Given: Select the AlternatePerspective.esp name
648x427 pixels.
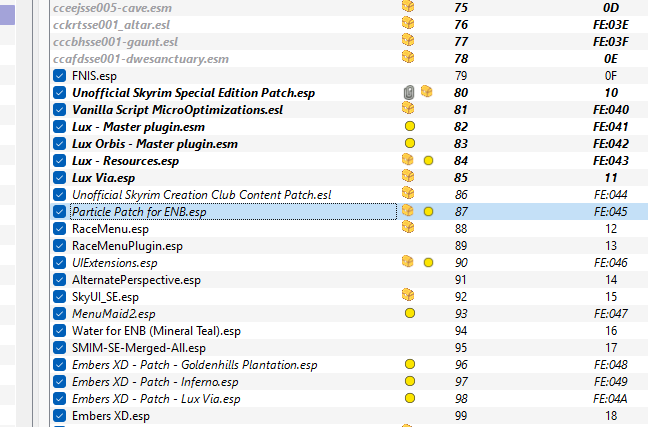Looking at the screenshot, I should point(136,280).
